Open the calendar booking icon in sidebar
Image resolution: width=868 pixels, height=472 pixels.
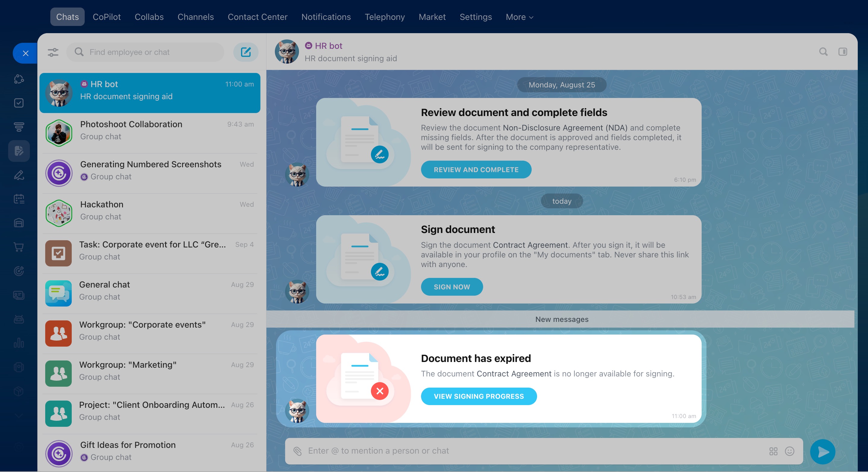19,199
